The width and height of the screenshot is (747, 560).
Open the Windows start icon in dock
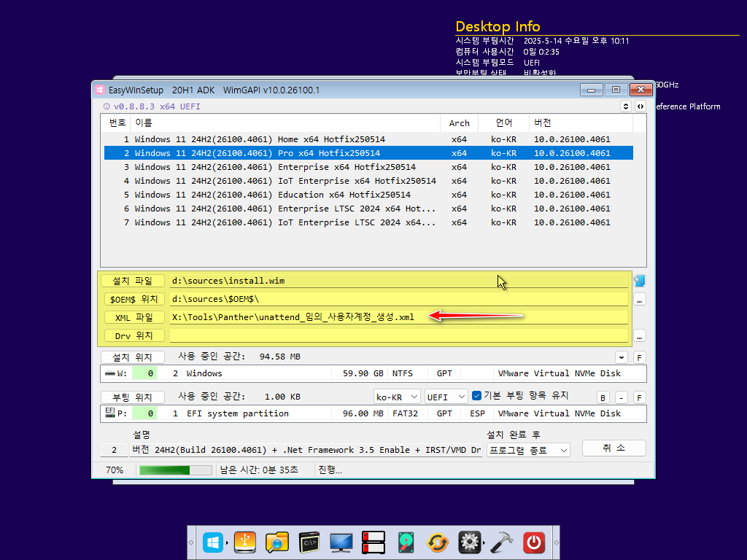coord(212,542)
